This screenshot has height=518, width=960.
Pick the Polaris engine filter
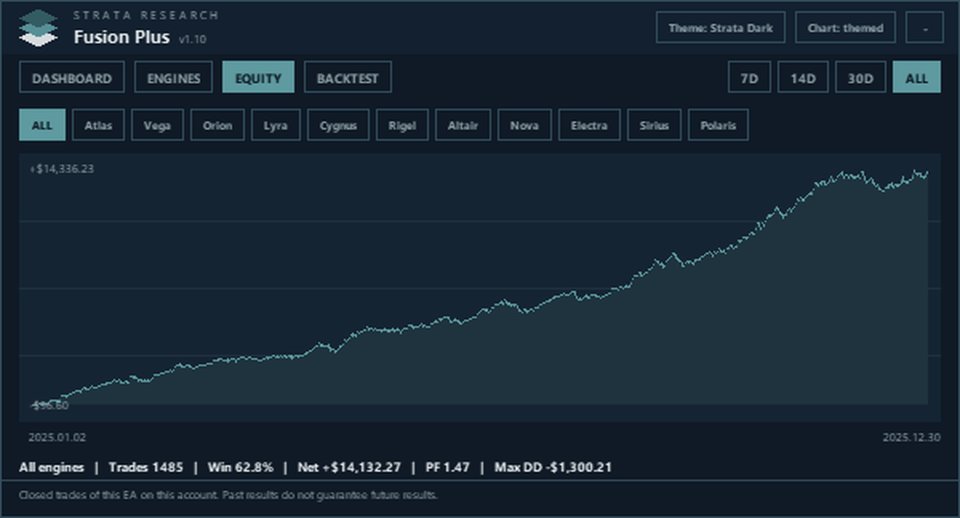click(718, 125)
